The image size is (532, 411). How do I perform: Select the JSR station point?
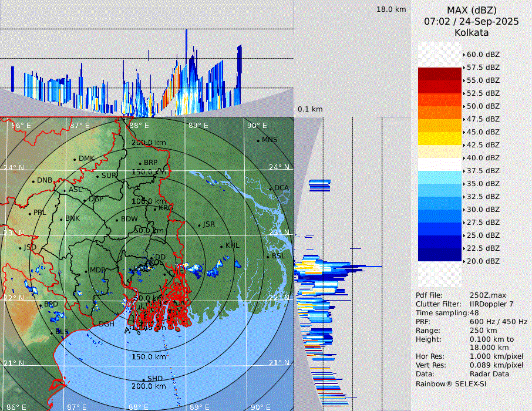coord(198,225)
